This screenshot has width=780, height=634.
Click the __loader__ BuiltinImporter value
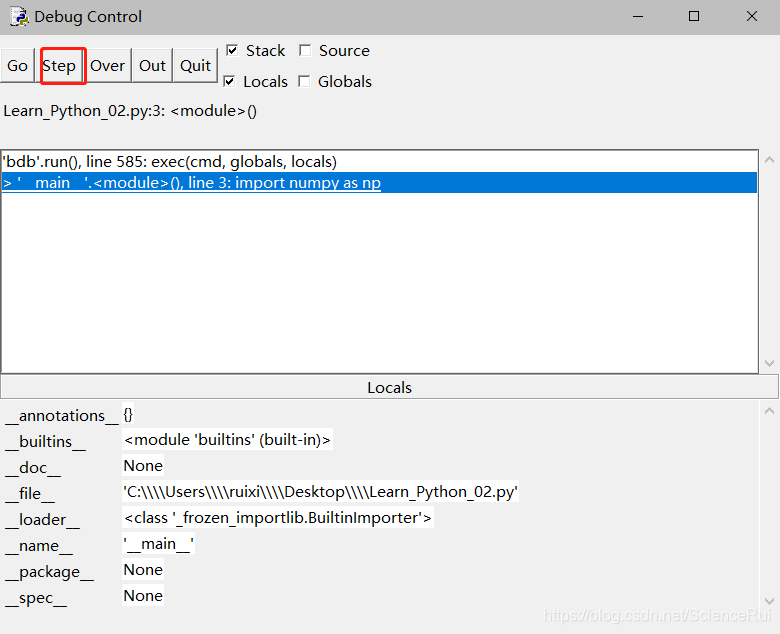(x=278, y=518)
